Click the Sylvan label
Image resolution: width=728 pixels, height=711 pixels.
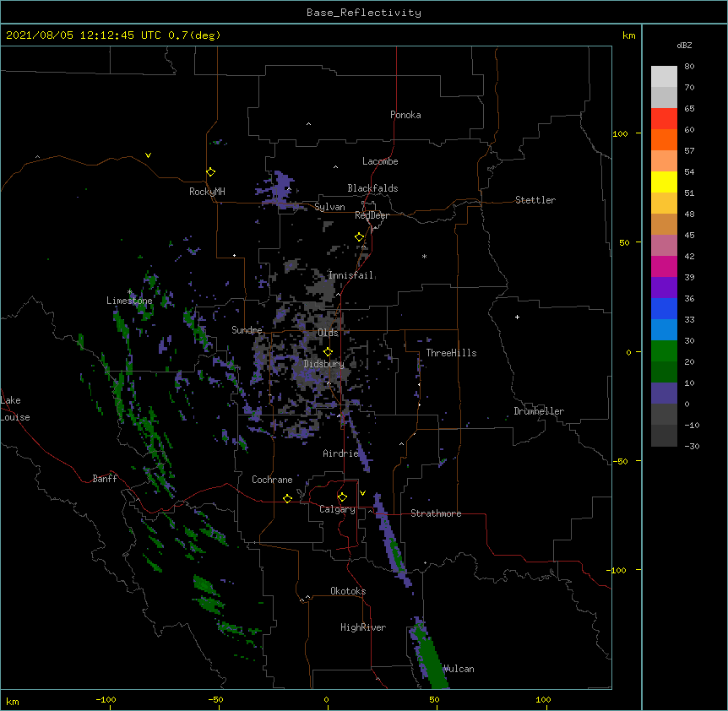tap(329, 207)
